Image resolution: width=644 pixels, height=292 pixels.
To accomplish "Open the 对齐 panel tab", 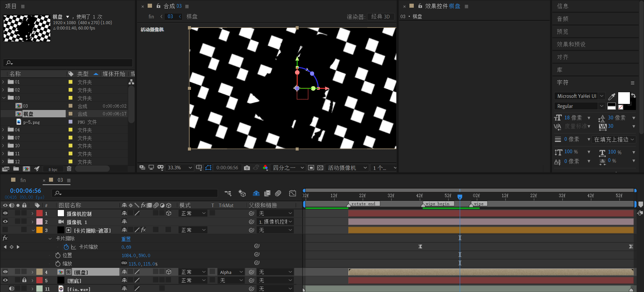I will coord(562,57).
